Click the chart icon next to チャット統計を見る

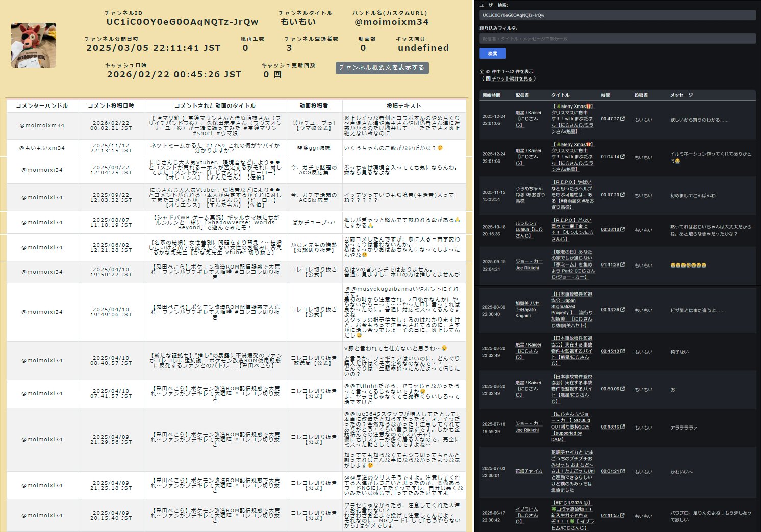[x=488, y=79]
